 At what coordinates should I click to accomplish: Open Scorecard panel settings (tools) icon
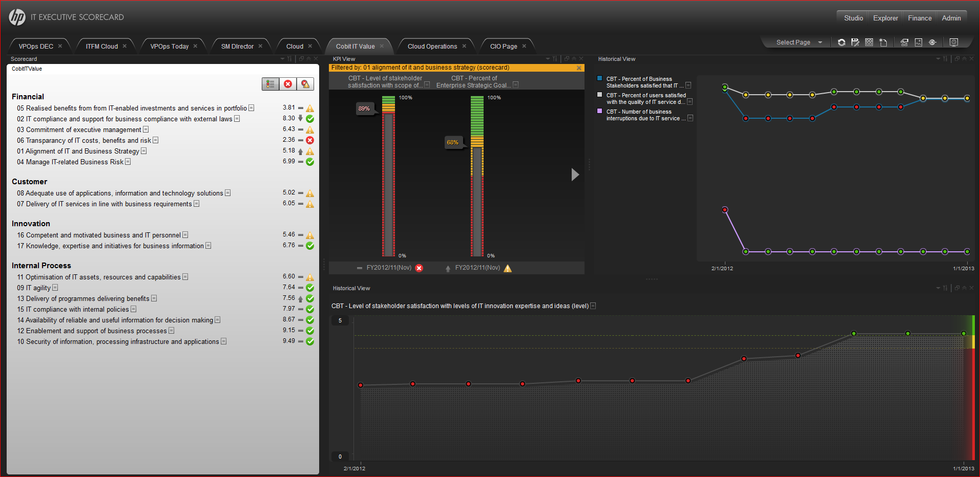click(x=289, y=59)
